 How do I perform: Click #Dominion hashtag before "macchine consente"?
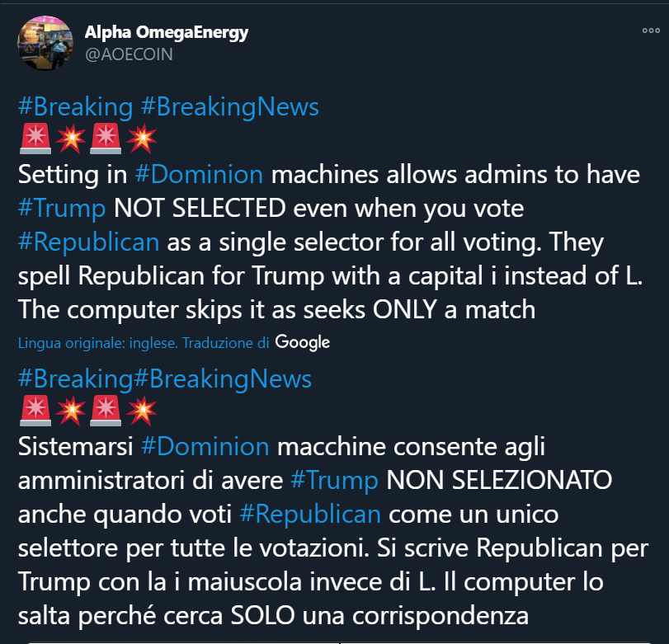tap(205, 447)
